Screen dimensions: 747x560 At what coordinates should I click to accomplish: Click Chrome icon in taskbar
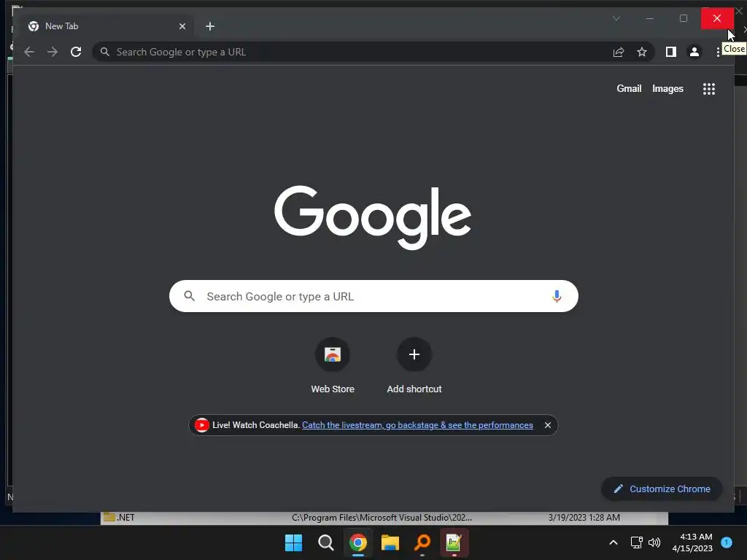tap(357, 542)
